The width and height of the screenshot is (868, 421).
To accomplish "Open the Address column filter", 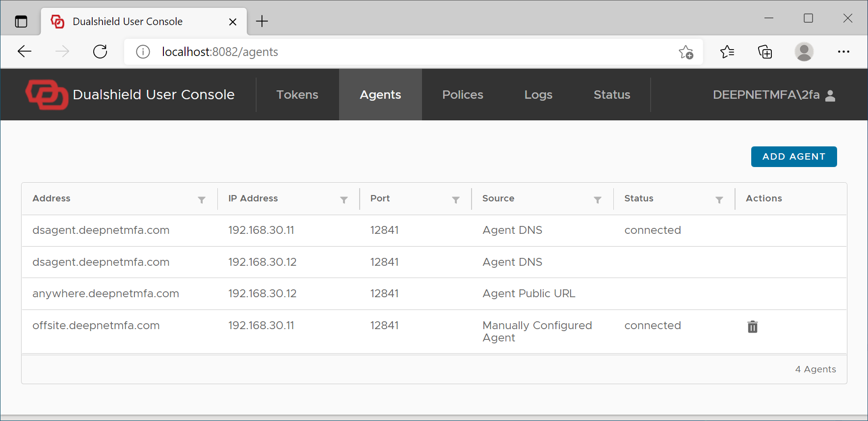I will (202, 199).
